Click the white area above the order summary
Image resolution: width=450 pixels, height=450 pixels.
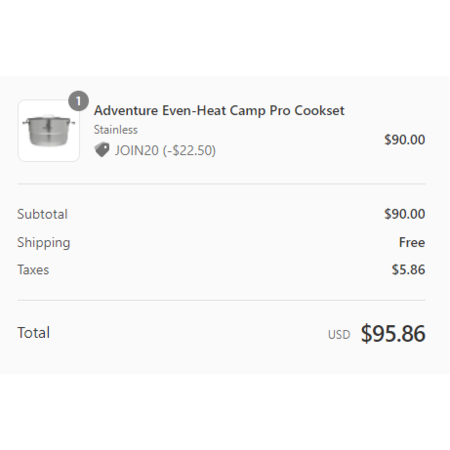tap(225, 38)
